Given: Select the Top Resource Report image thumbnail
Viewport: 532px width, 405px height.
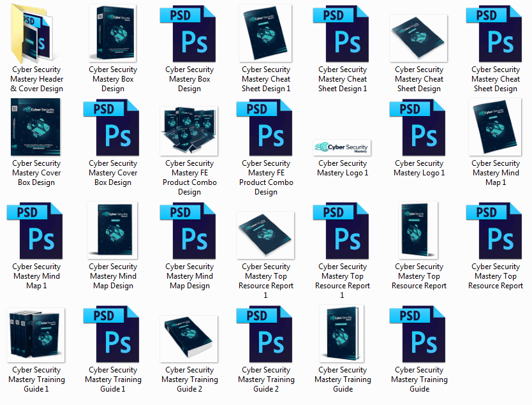Looking at the screenshot, I should [x=418, y=230].
